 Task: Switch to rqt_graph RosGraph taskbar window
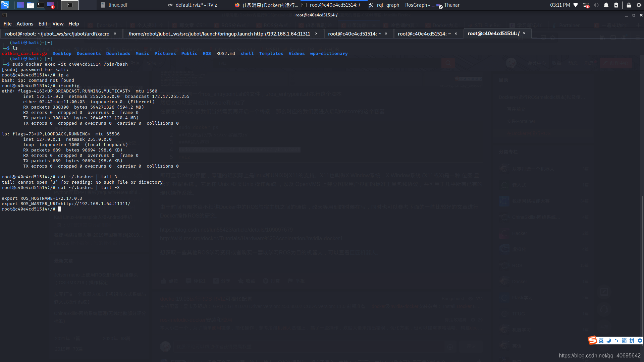click(401, 5)
